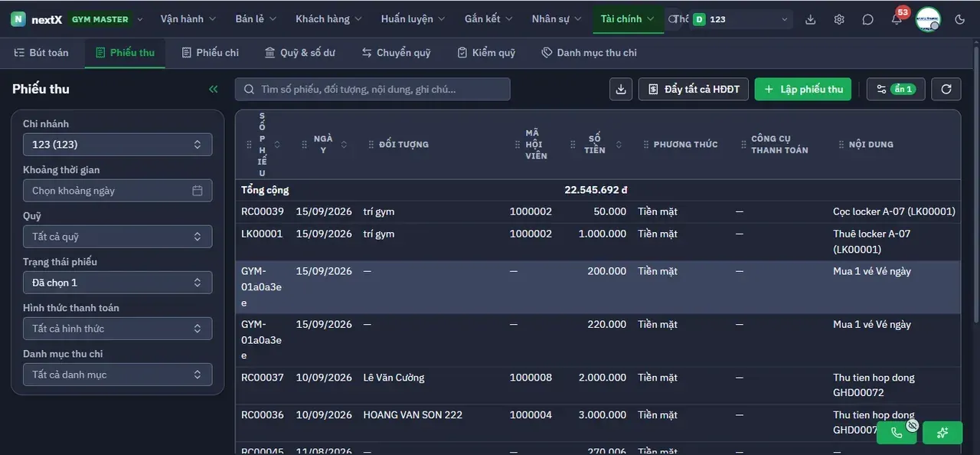Click member name Lê Văn Cường
Image resolution: width=980 pixels, height=455 pixels.
(394, 378)
